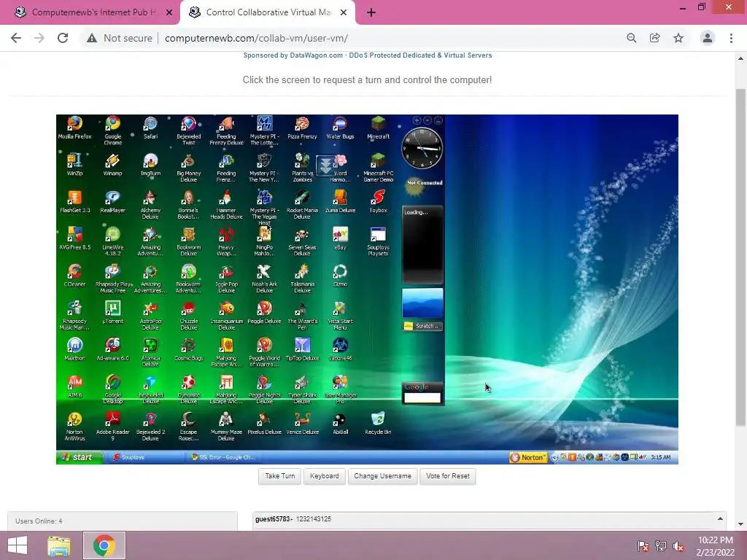Share this page icon in omnibox
747x560 pixels.
655,38
